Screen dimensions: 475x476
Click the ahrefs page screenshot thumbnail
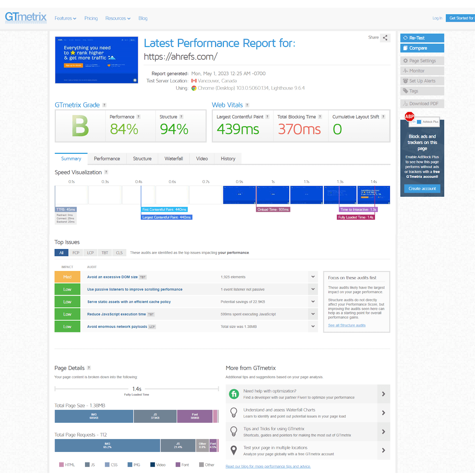[97, 60]
